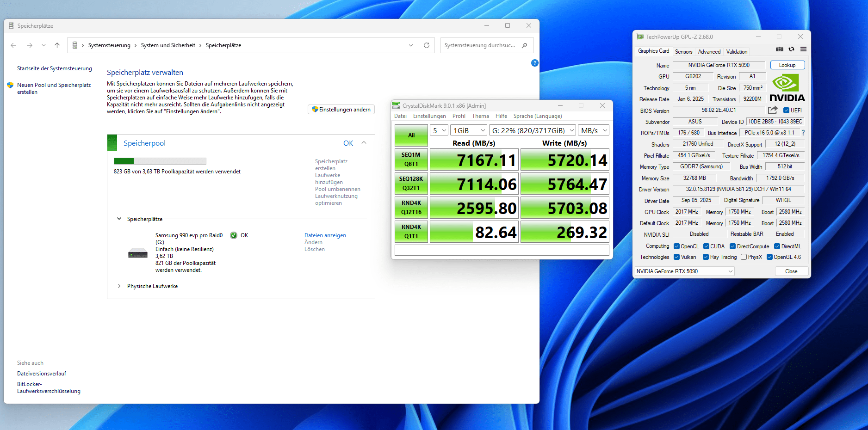Click GPU-Z title bar icon

(x=640, y=37)
